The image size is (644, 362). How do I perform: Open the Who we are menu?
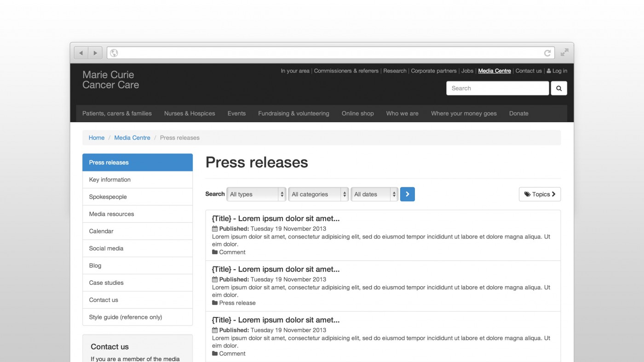tap(402, 113)
